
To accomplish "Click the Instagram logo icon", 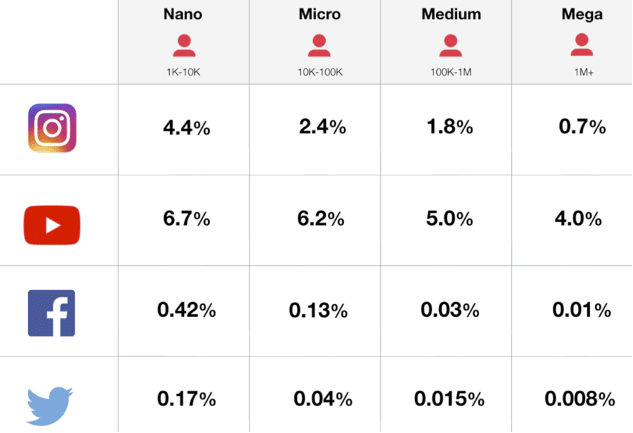I will click(52, 129).
